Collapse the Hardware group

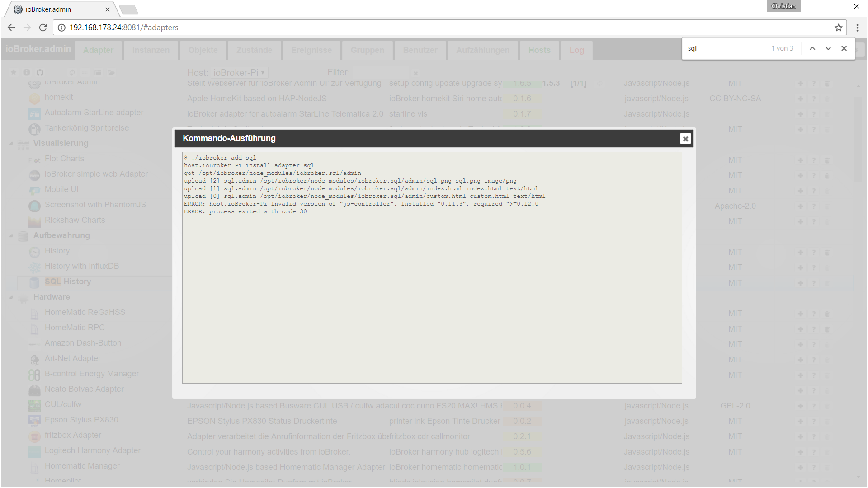[x=11, y=297]
